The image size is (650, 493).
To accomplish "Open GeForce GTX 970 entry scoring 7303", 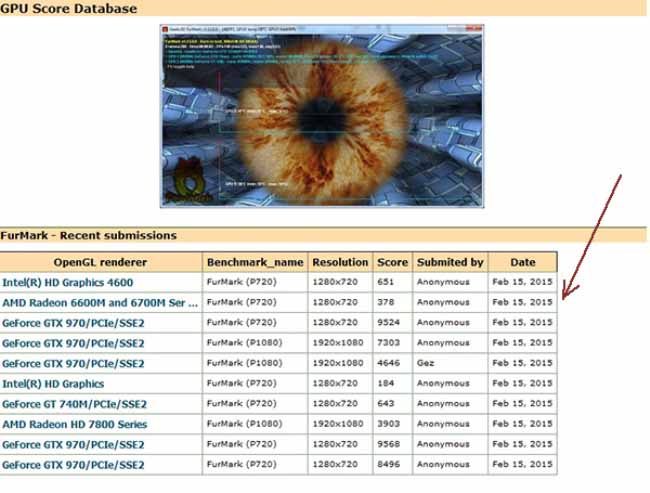I will [74, 343].
